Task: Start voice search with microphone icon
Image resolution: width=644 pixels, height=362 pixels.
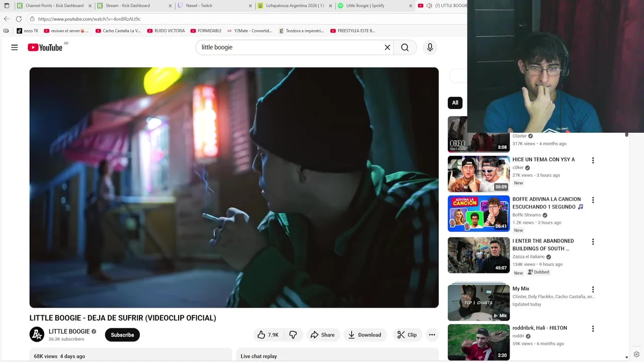Action: point(430,47)
